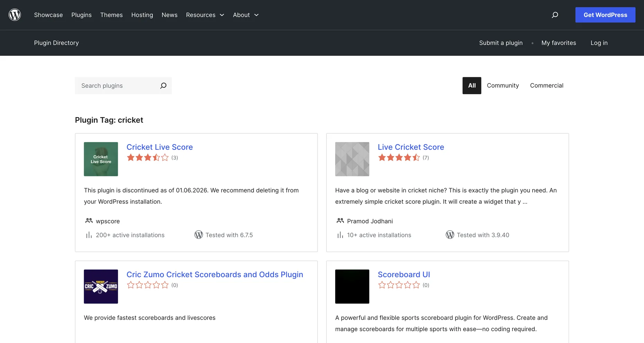
Task: Open the Hosting menu item
Action: pyautogui.click(x=142, y=15)
